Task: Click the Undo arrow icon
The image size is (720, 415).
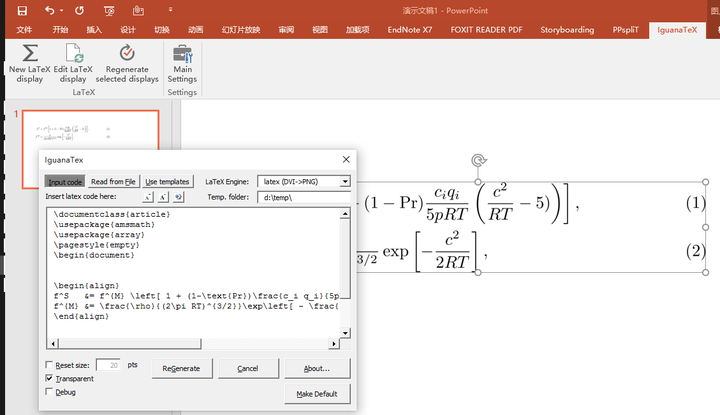Action: 50,10
